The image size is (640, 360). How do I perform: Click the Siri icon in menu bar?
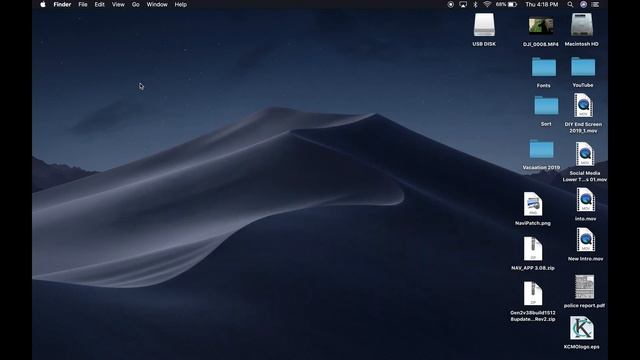tap(583, 4)
